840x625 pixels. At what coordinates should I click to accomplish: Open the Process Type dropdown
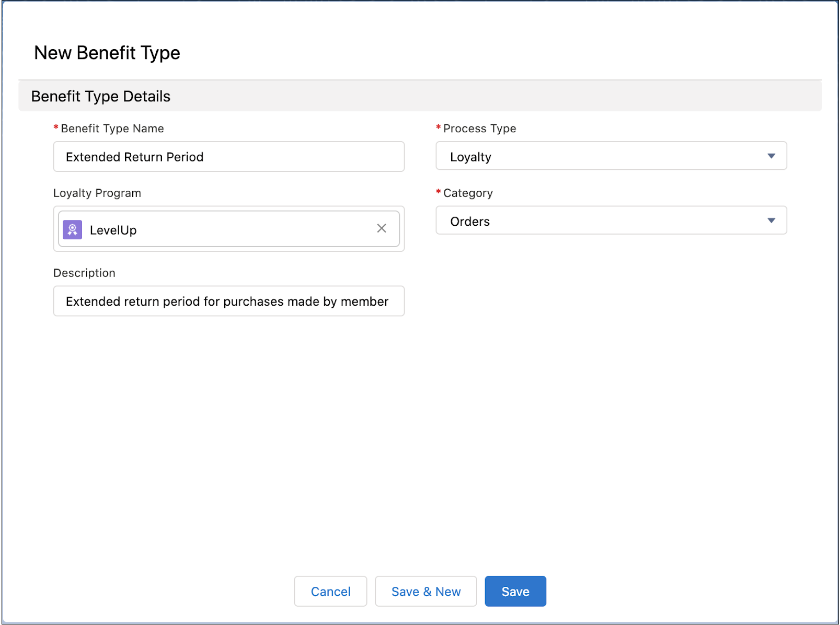(611, 156)
